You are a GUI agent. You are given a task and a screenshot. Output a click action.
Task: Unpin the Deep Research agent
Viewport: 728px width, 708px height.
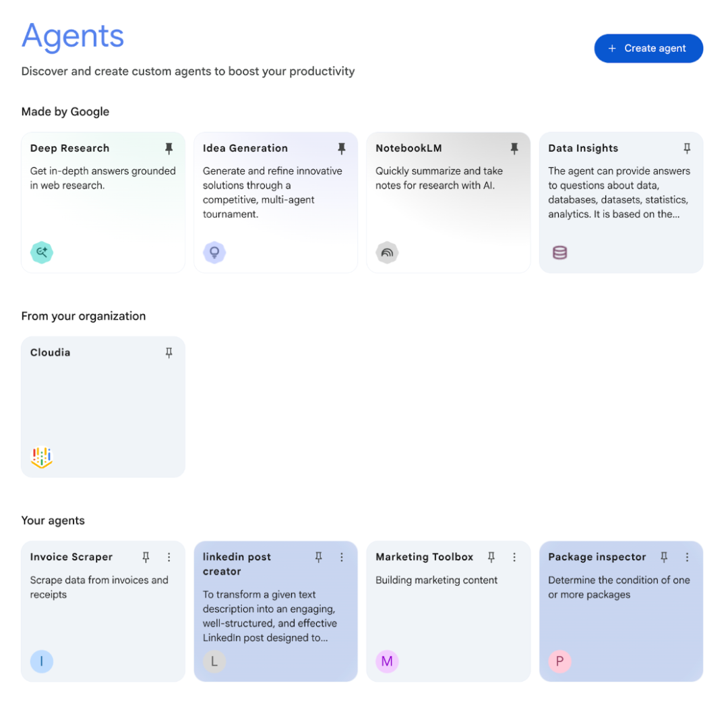[x=169, y=148]
